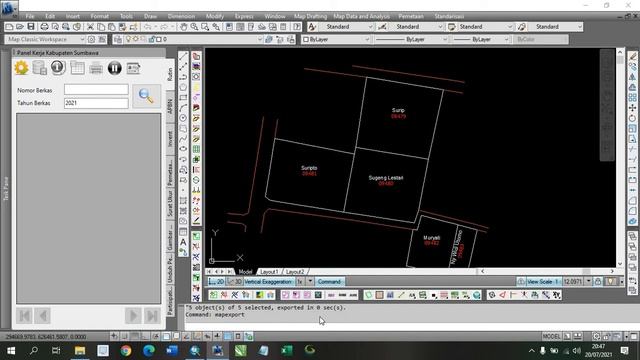Select the Line draw tool

(x=183, y=56)
